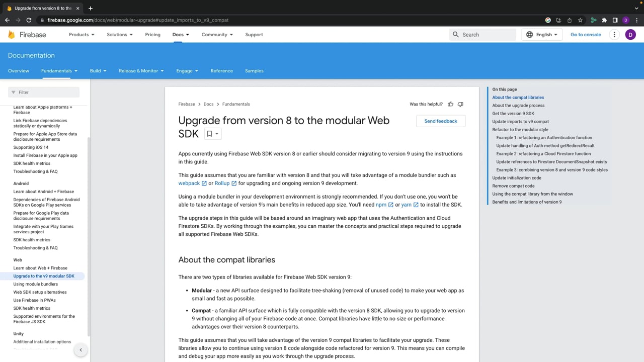Image resolution: width=644 pixels, height=362 pixels.
Task: Click the Firebase breadcrumb link
Action: [x=187, y=104]
